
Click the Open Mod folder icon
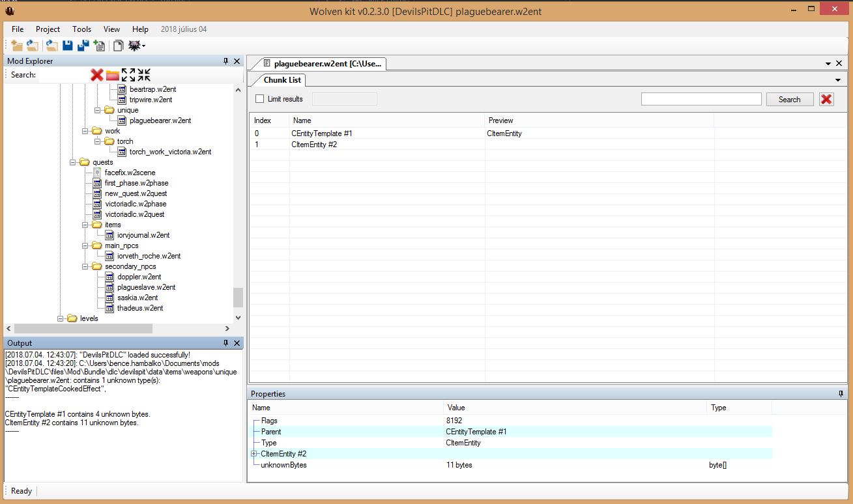[x=32, y=45]
